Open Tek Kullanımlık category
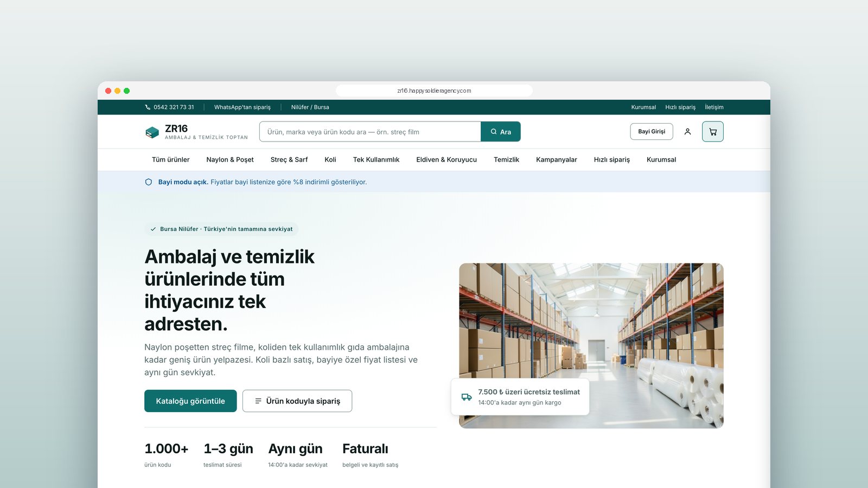Screen dimensions: 868x488 point(376,160)
